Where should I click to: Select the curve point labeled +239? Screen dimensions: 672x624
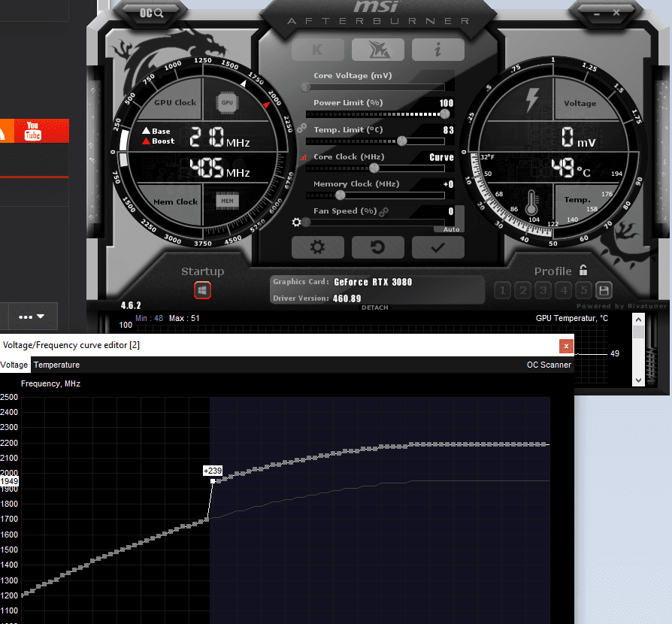tap(213, 481)
